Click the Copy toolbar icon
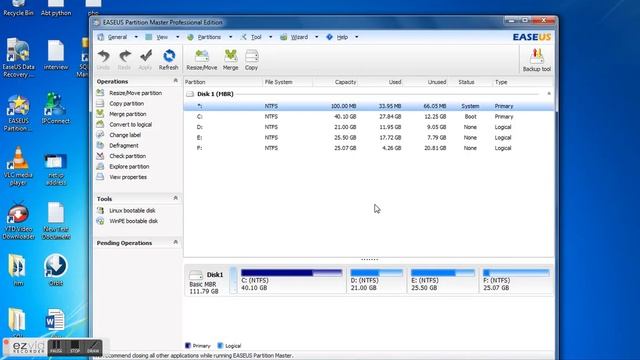Image resolution: width=640 pixels, height=360 pixels. click(x=251, y=60)
